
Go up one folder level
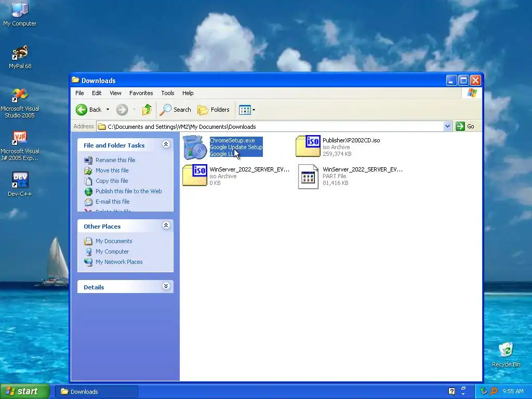point(147,110)
